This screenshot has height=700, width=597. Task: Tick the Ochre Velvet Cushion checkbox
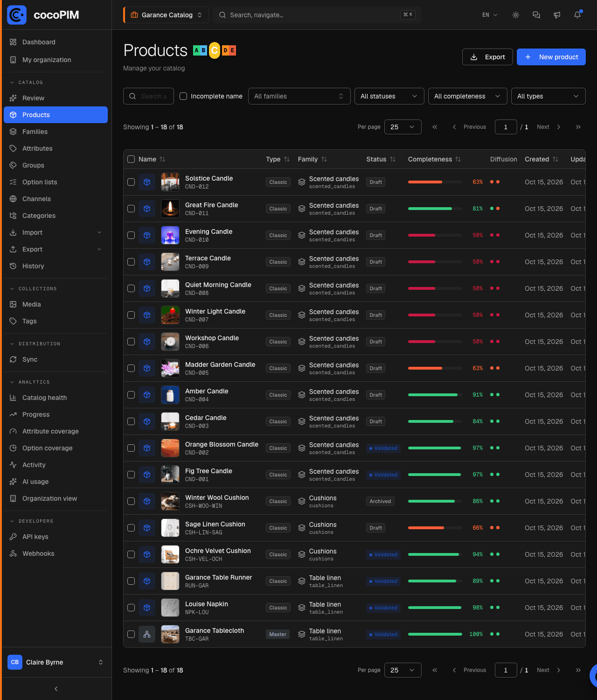click(x=131, y=554)
